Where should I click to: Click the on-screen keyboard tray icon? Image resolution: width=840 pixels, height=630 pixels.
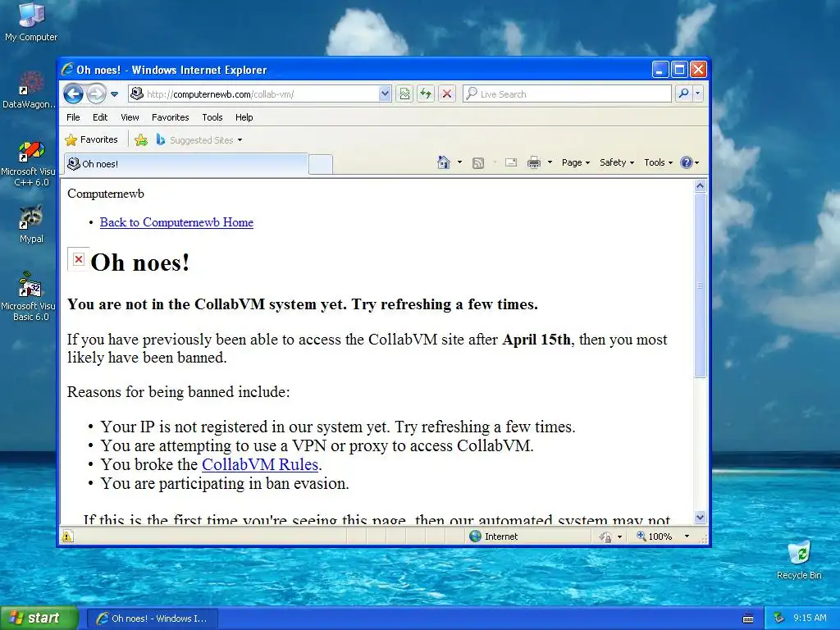(x=748, y=619)
